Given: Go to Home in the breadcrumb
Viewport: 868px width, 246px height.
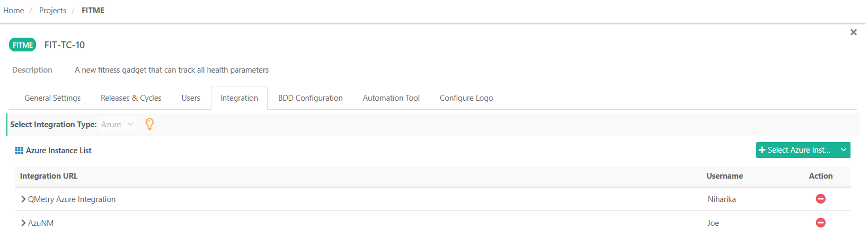Looking at the screenshot, I should pyautogui.click(x=14, y=11).
